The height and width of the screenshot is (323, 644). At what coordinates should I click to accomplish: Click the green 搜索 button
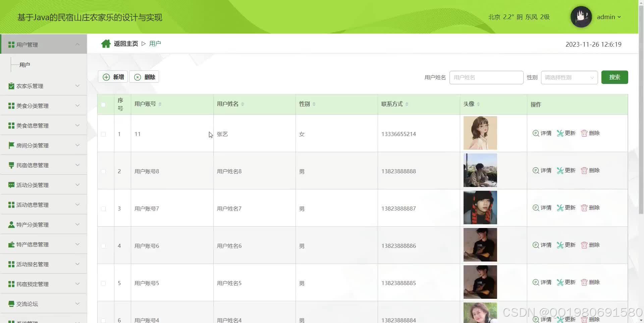614,77
